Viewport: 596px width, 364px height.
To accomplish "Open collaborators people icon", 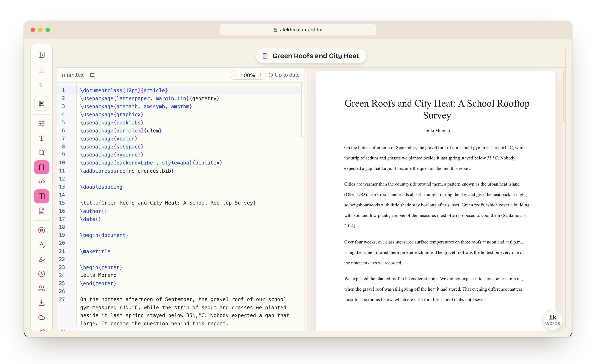I will pos(42,288).
